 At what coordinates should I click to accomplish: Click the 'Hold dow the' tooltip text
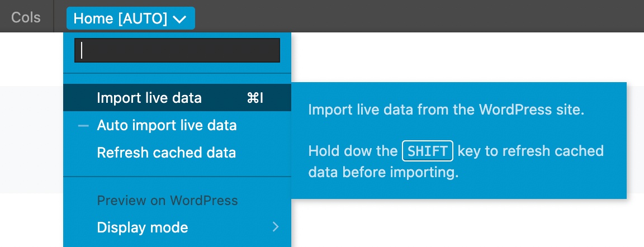pyautogui.click(x=353, y=151)
